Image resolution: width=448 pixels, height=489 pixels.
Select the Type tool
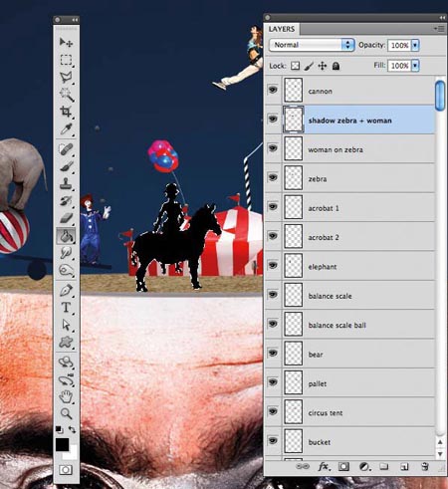[x=66, y=308]
